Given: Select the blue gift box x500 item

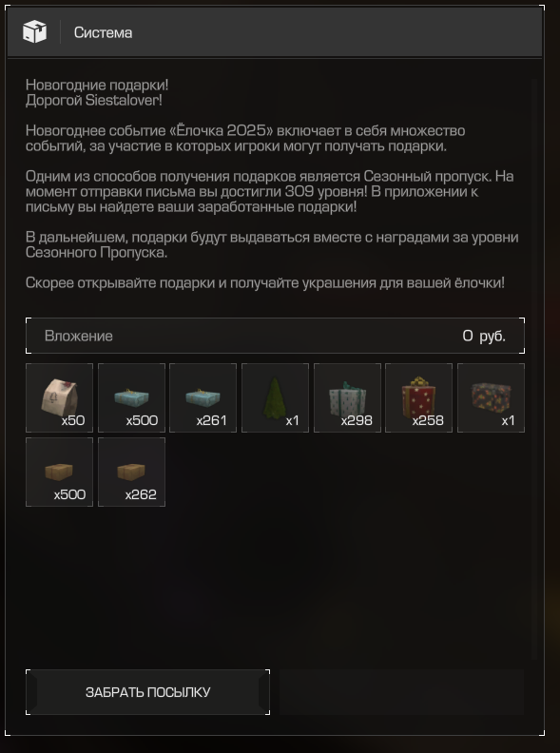Looking at the screenshot, I should coord(131,397).
